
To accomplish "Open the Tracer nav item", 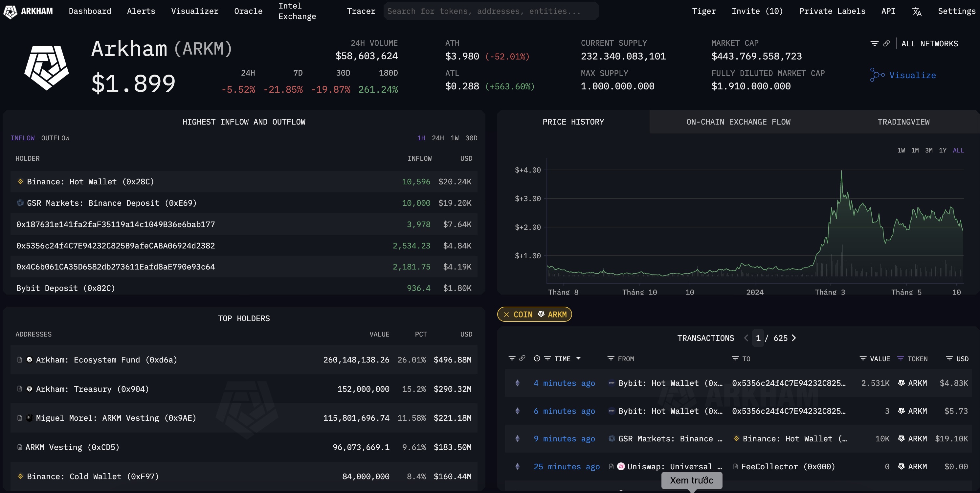I will point(361,12).
